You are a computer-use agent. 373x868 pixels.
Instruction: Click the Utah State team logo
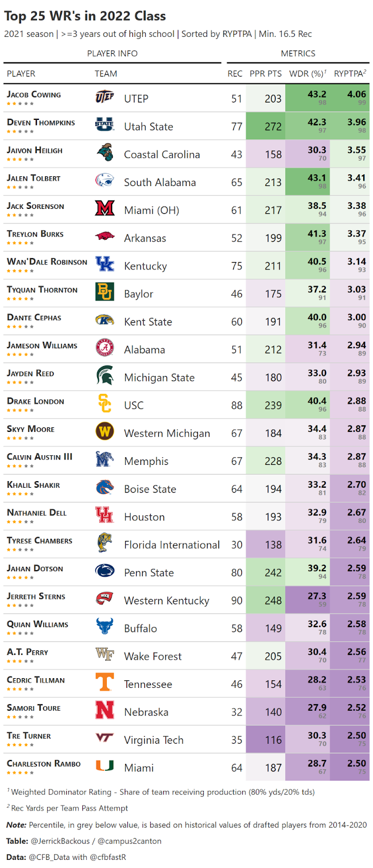(105, 125)
